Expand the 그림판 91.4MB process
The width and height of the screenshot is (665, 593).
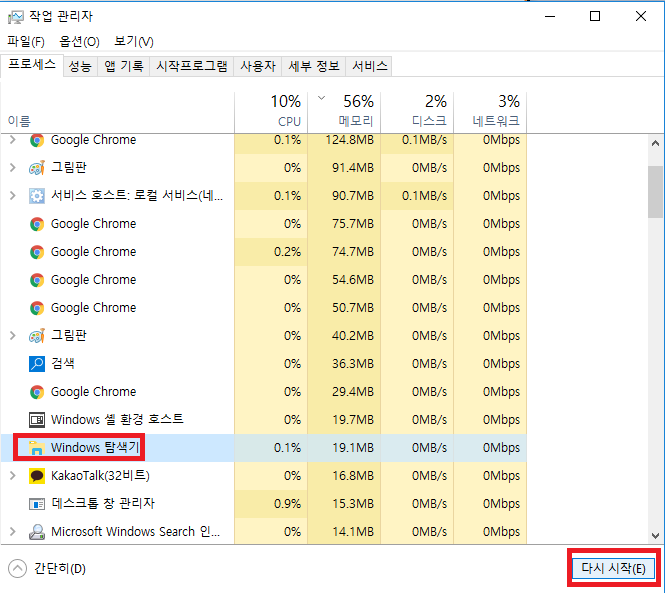tap(13, 168)
